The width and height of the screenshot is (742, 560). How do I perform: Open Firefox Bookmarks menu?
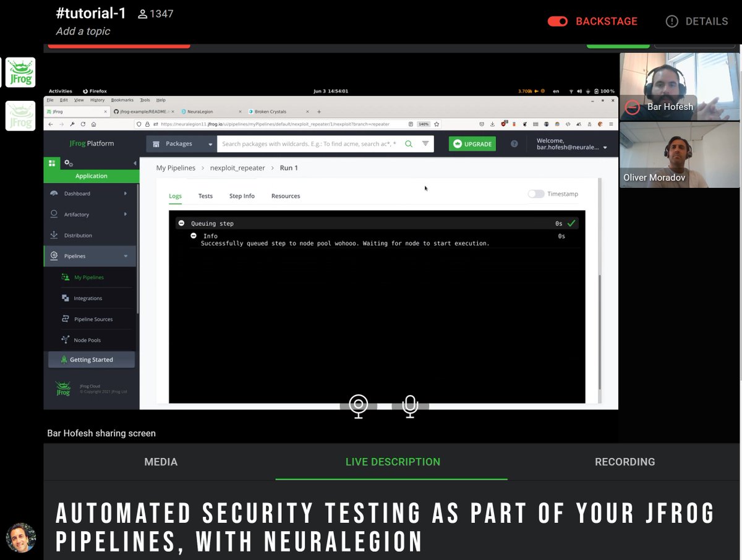122,100
